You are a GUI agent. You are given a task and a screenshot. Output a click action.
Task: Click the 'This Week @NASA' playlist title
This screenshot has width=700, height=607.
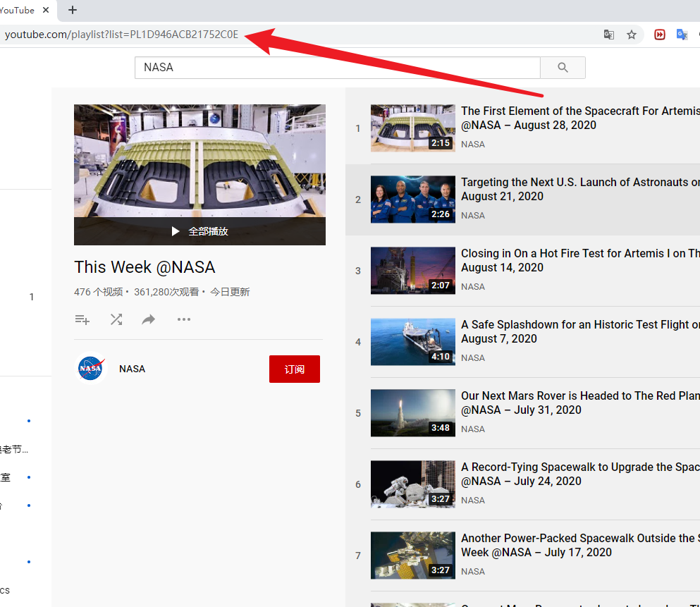point(145,267)
